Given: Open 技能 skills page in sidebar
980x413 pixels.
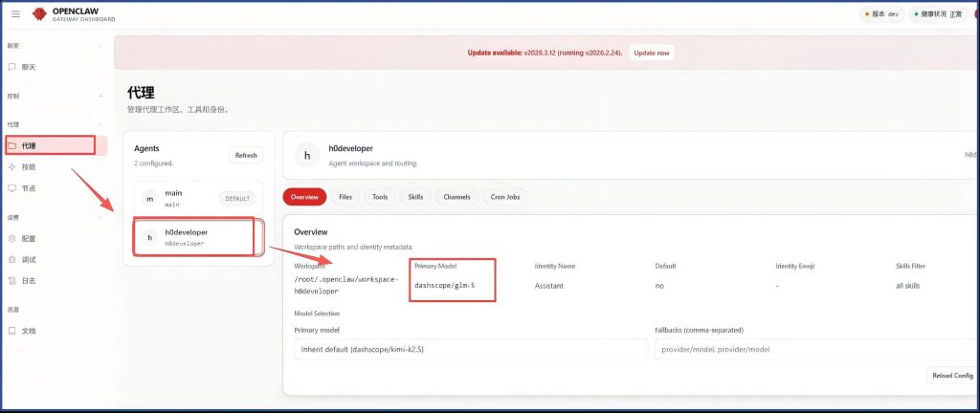Looking at the screenshot, I should point(29,167).
